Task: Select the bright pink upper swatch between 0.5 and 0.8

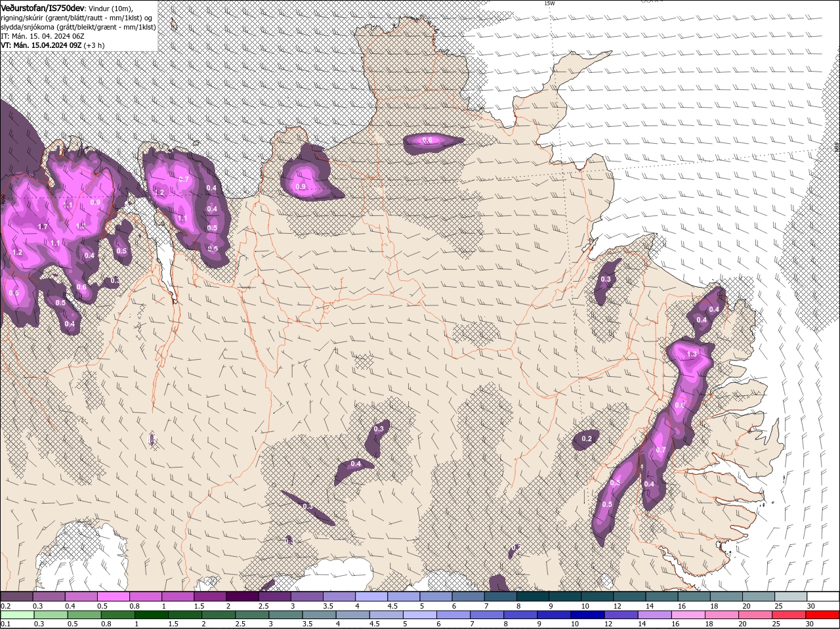Action: click(x=113, y=596)
